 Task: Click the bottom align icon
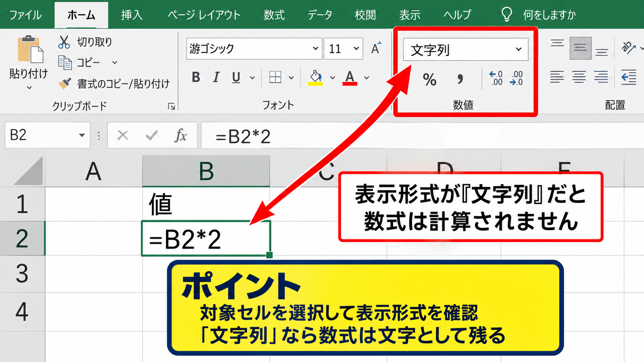[602, 52]
